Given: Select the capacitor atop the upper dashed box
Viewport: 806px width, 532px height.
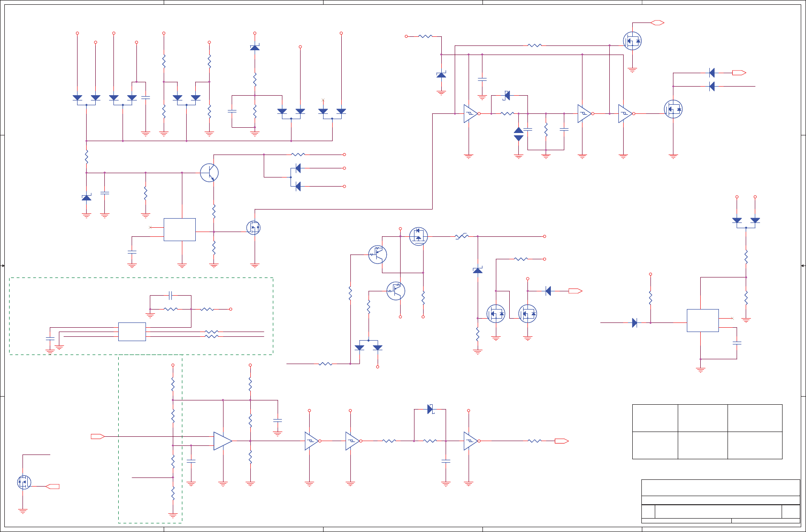Looking at the screenshot, I should coord(171,296).
